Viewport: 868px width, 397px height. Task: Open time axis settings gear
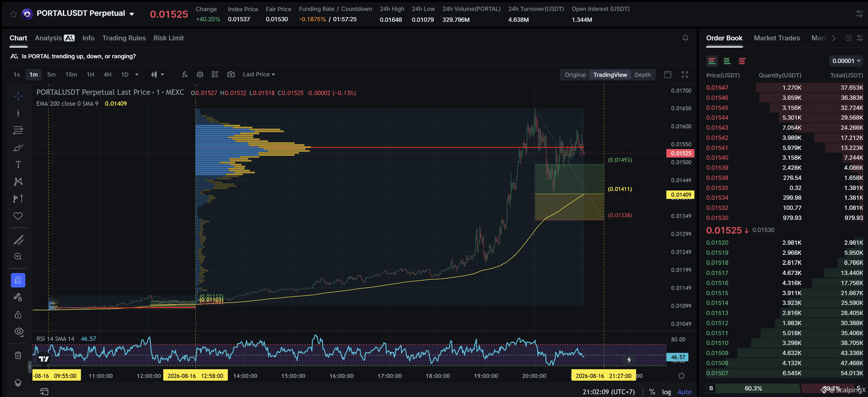pyautogui.click(x=681, y=376)
